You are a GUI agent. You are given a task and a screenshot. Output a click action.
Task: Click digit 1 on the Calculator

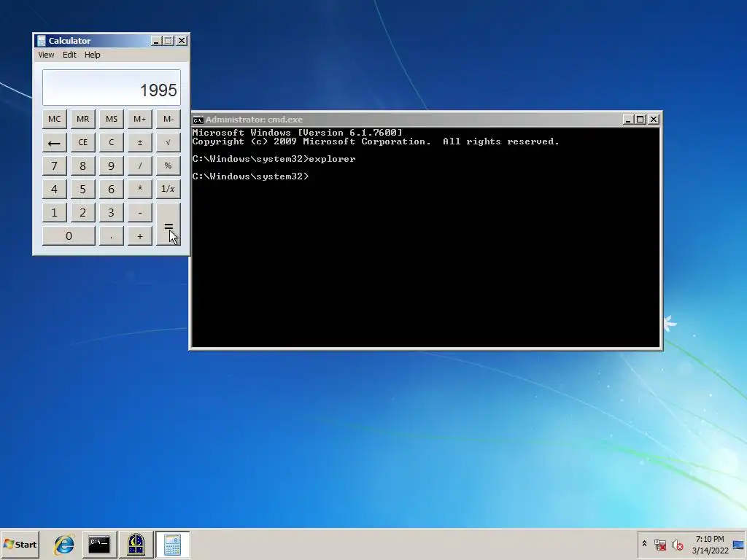click(x=54, y=212)
